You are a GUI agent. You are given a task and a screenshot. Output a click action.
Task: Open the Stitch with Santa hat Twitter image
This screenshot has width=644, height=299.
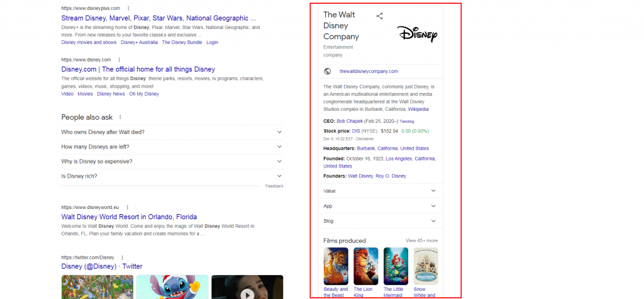pyautogui.click(x=172, y=287)
